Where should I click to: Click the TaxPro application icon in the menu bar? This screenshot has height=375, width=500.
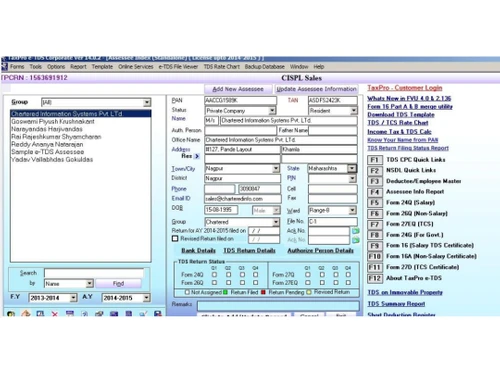click(x=4, y=66)
